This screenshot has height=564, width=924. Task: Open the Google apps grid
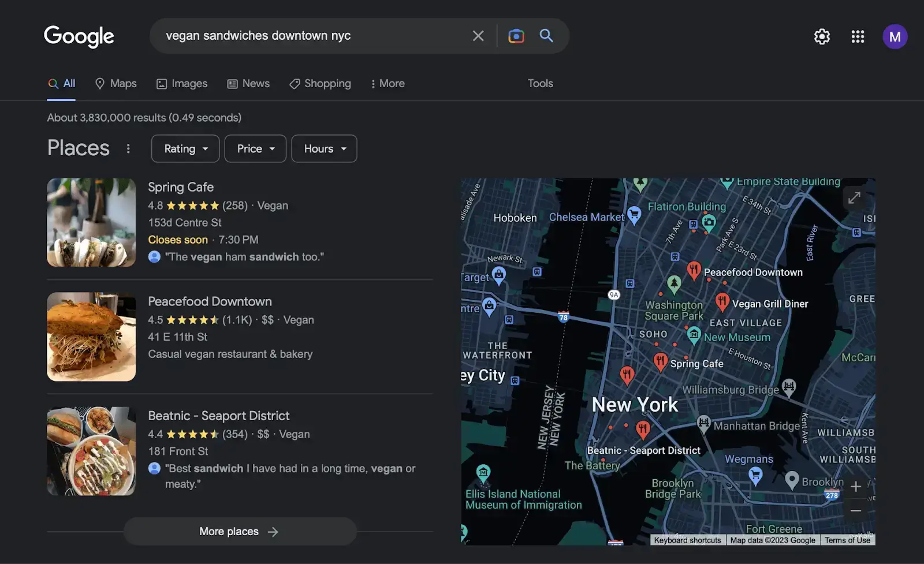858,37
